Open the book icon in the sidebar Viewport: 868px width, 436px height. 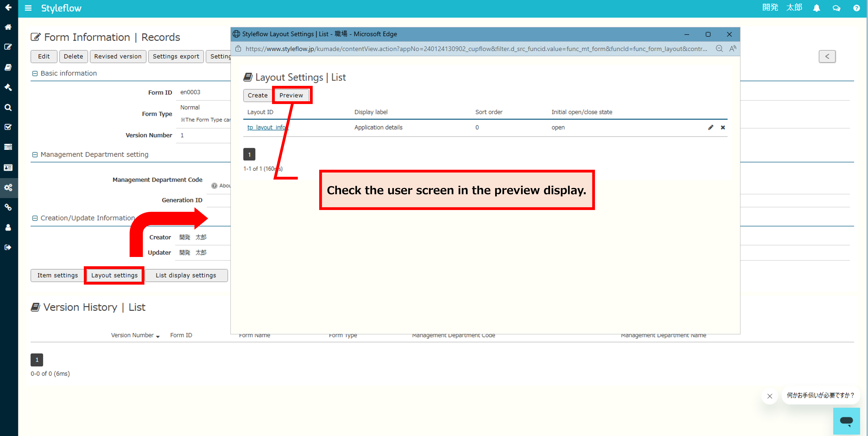point(8,68)
